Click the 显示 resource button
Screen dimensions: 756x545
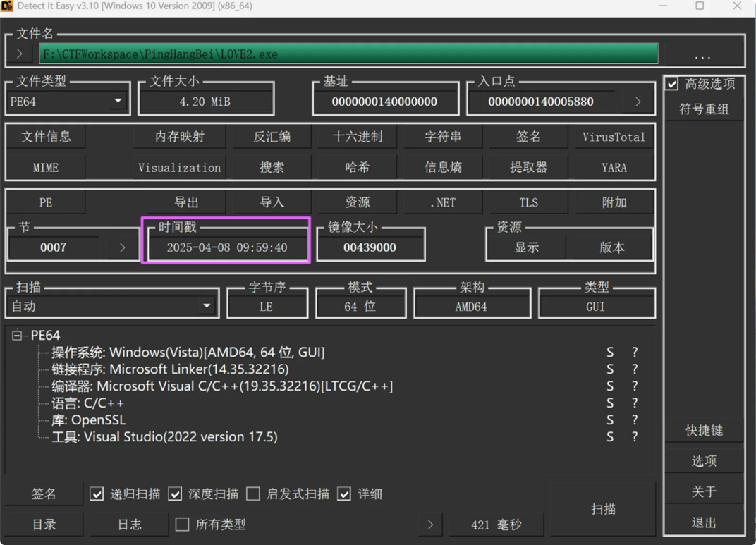pos(527,247)
